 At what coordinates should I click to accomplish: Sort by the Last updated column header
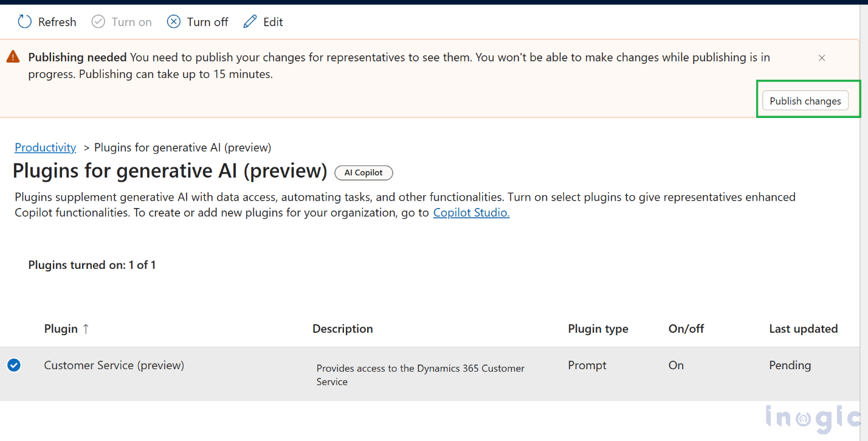804,329
